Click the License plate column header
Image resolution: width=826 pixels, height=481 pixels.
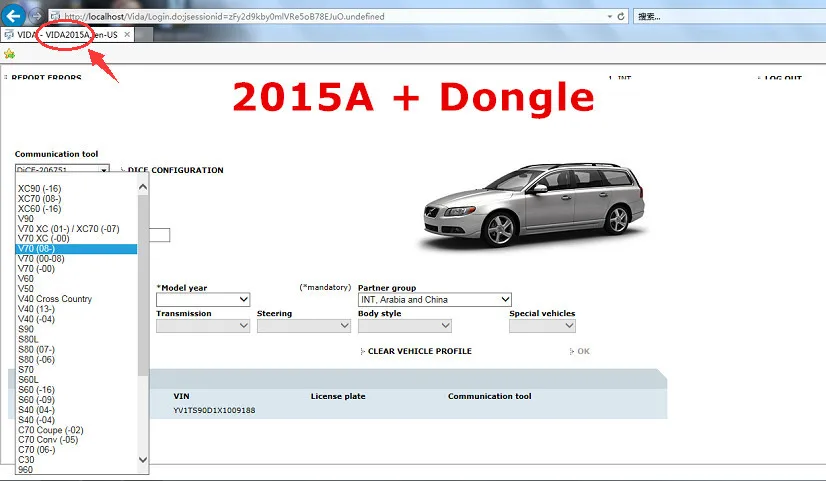[338, 396]
